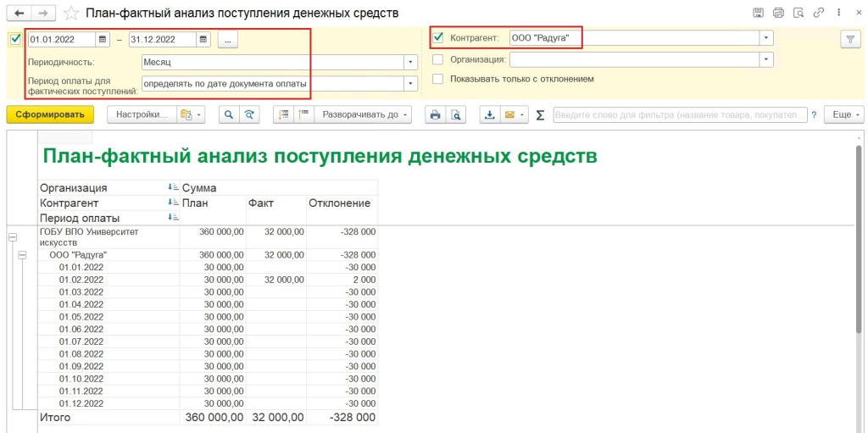Viewport: 868px width, 433px height.
Task: Open the Еще menu
Action: [844, 114]
